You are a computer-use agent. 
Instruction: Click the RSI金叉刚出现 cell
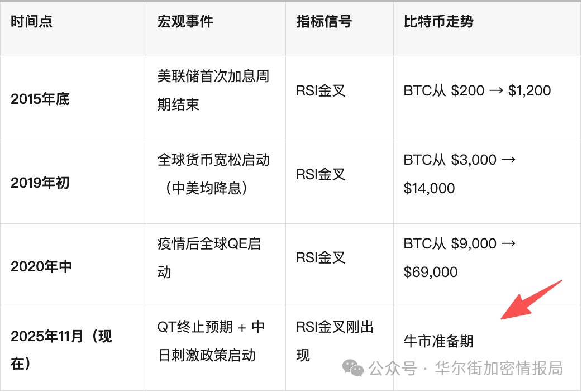click(335, 341)
